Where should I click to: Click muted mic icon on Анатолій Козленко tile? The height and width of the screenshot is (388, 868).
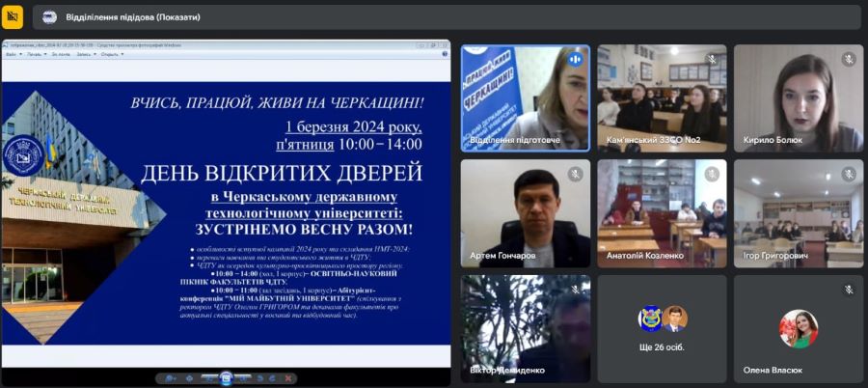click(713, 174)
